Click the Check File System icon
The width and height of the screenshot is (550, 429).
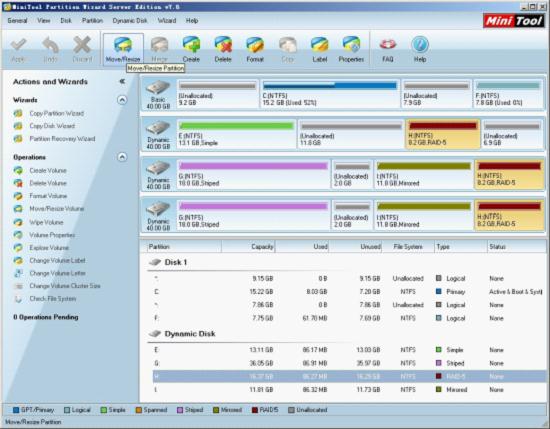click(18, 299)
